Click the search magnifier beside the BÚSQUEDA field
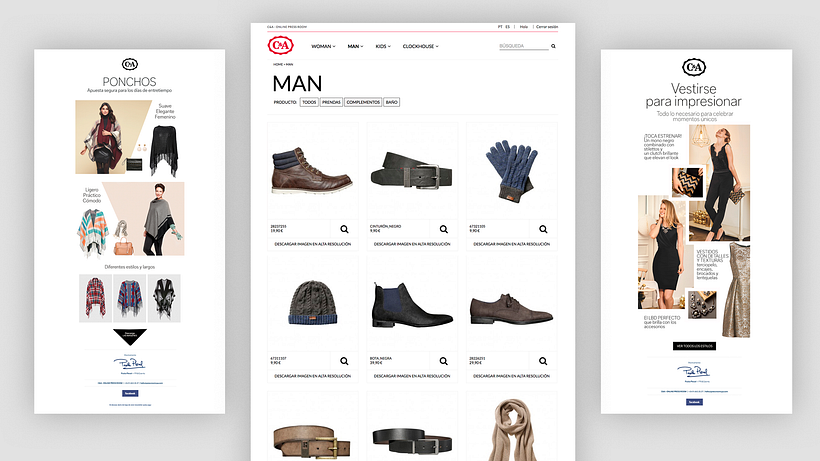820x461 pixels. click(553, 46)
